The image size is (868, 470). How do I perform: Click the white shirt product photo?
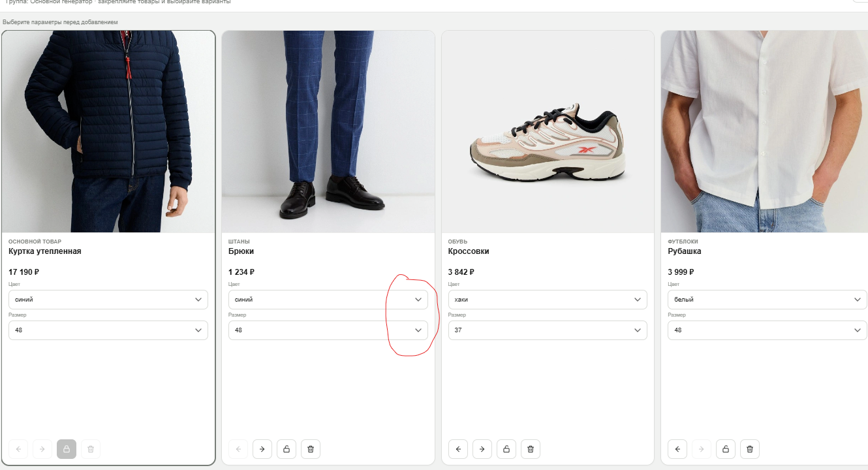pyautogui.click(x=764, y=131)
